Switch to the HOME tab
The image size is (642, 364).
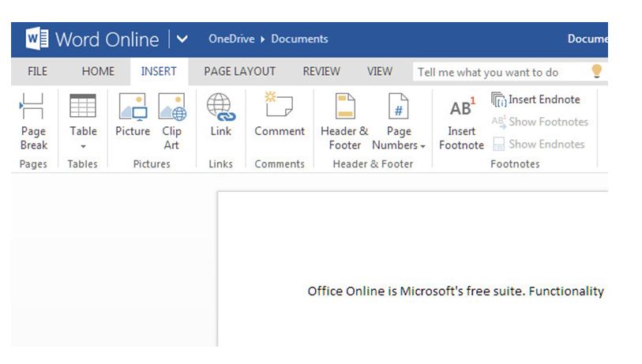98,71
